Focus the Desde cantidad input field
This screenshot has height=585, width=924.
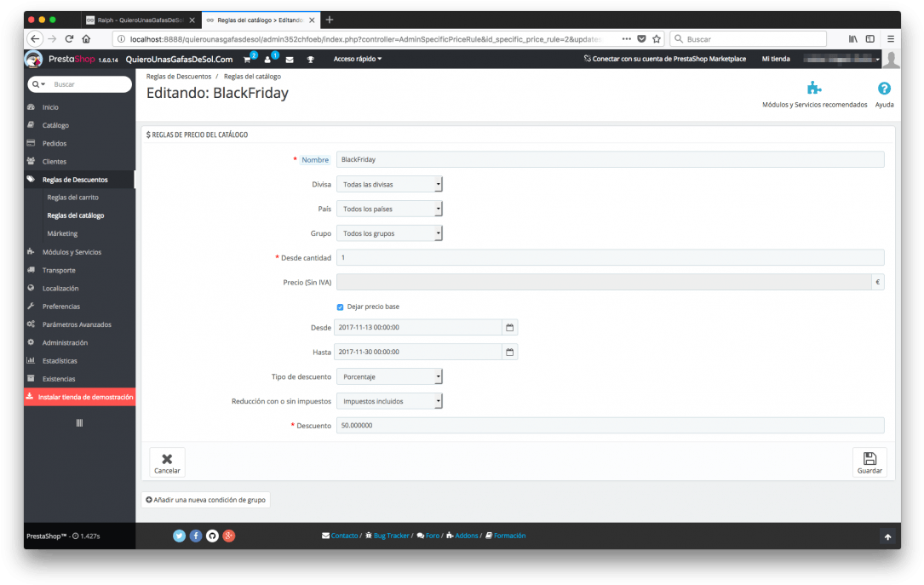610,257
